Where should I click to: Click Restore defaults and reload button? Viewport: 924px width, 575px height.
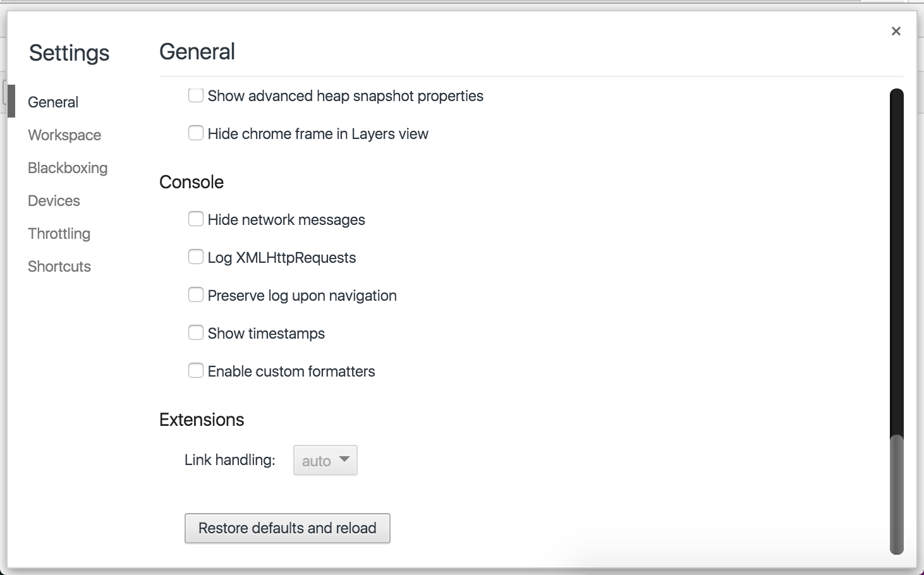click(287, 528)
